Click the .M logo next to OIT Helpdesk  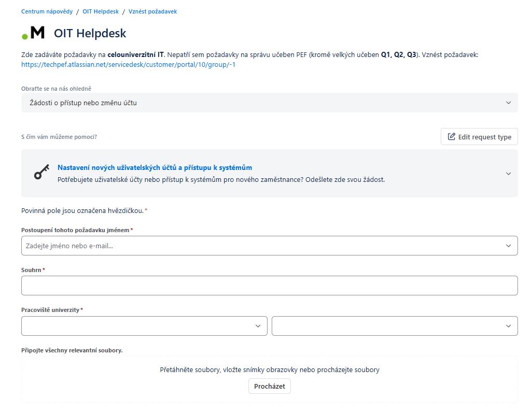tap(33, 33)
